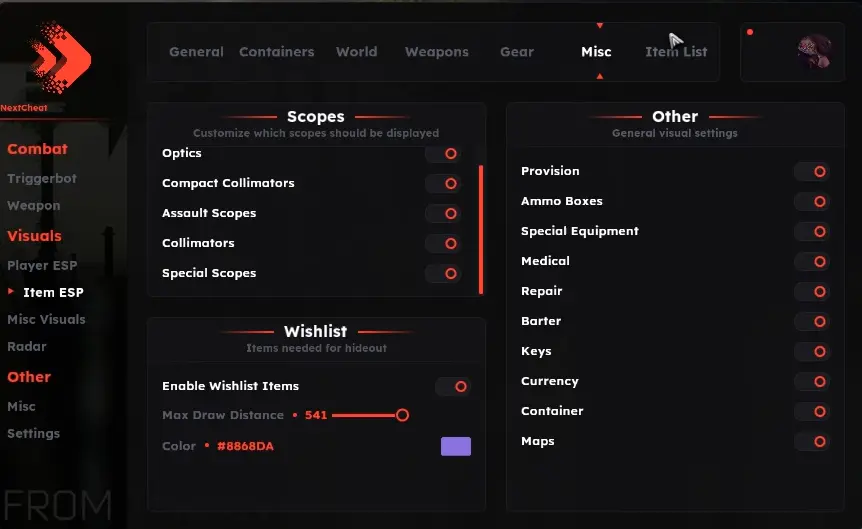Go to Player ESP in sidebar
862x529 pixels.
click(x=42, y=266)
